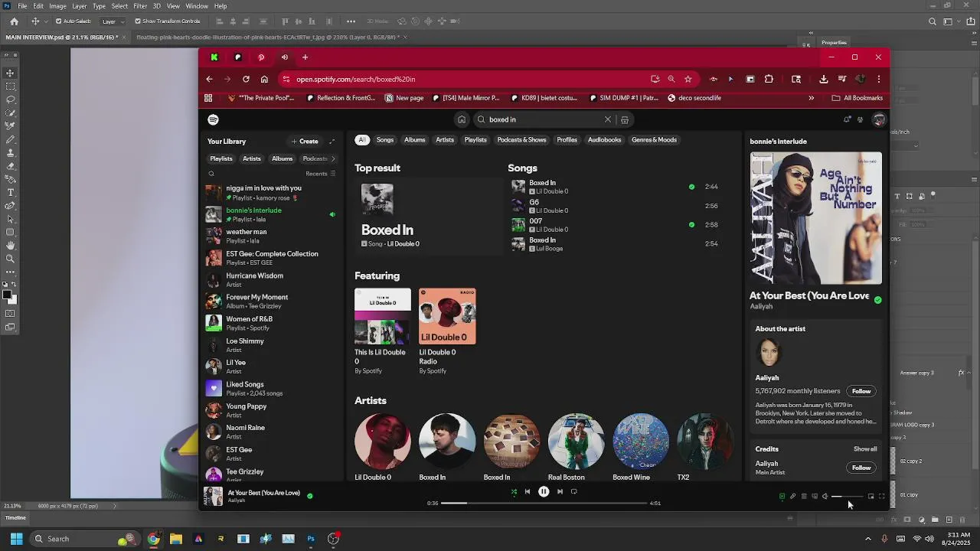Open Photoshop Image menu

point(58,6)
